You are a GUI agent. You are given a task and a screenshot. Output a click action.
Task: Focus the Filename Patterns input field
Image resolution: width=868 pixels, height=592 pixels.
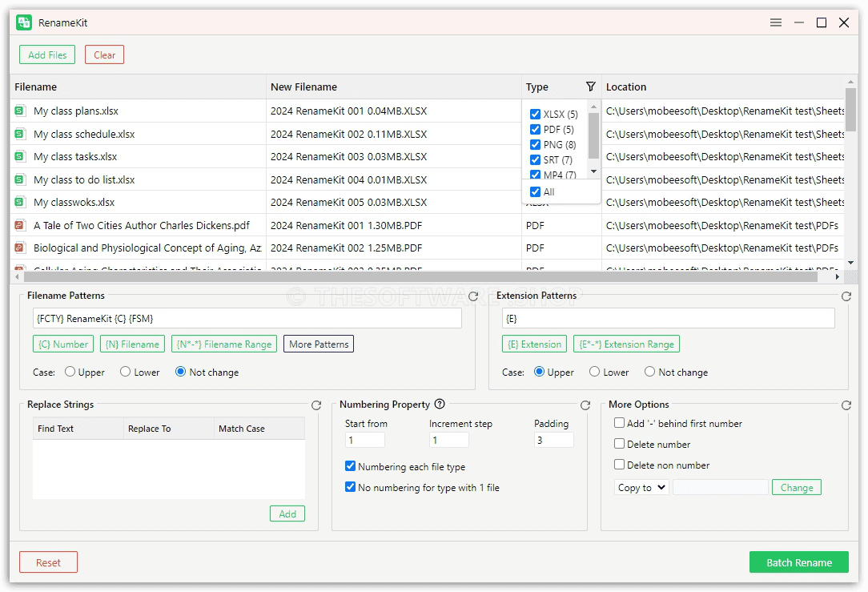[247, 318]
